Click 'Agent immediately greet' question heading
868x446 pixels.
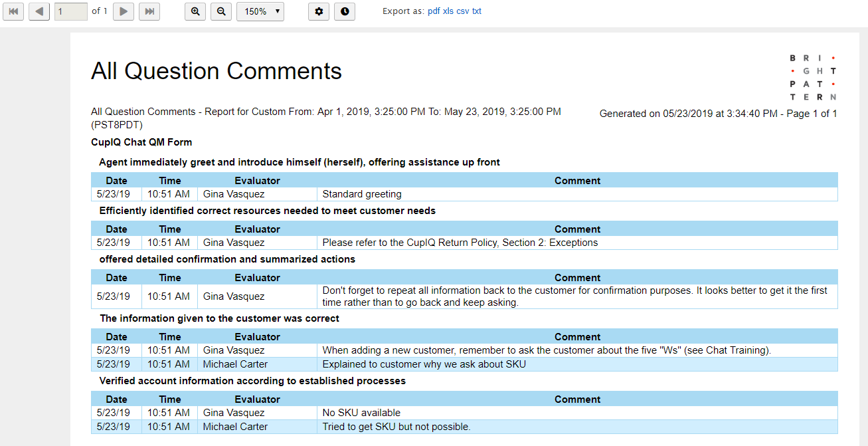click(300, 162)
